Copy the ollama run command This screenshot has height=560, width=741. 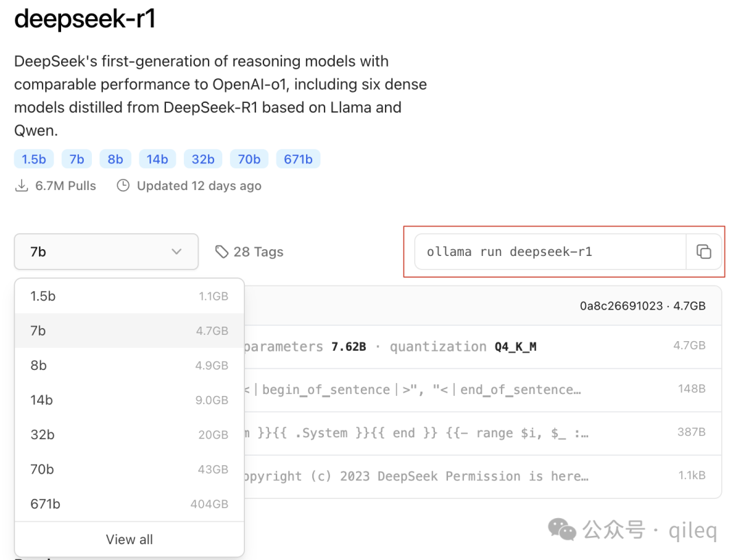703,252
